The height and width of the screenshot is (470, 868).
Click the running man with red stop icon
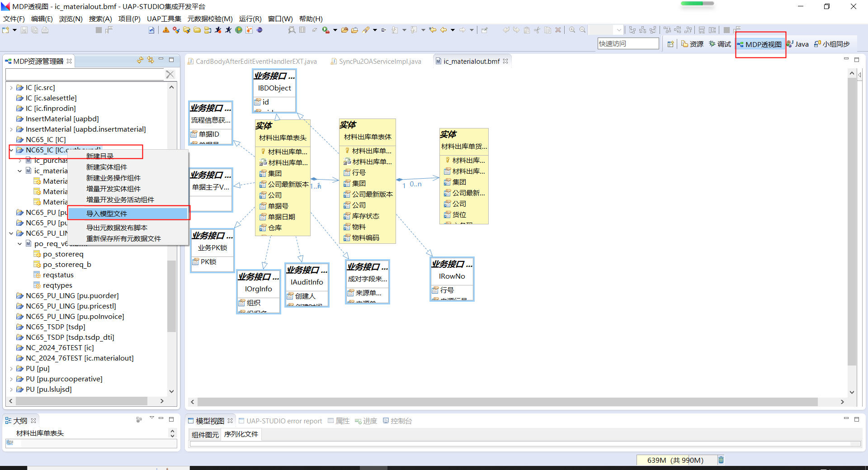click(x=218, y=30)
